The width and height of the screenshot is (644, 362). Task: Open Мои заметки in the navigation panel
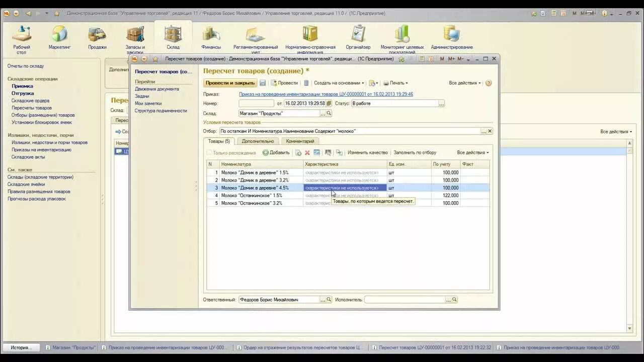coord(148,104)
